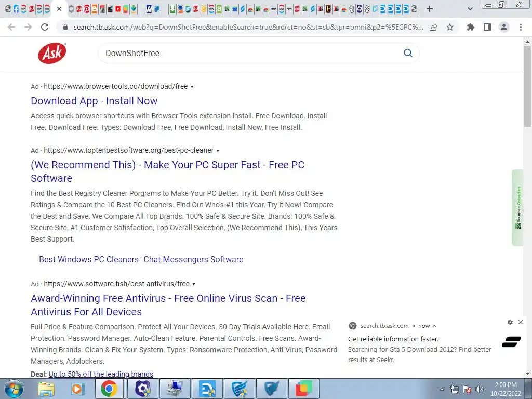
Task: Click the page scrollbar up arrow
Action: click(528, 42)
